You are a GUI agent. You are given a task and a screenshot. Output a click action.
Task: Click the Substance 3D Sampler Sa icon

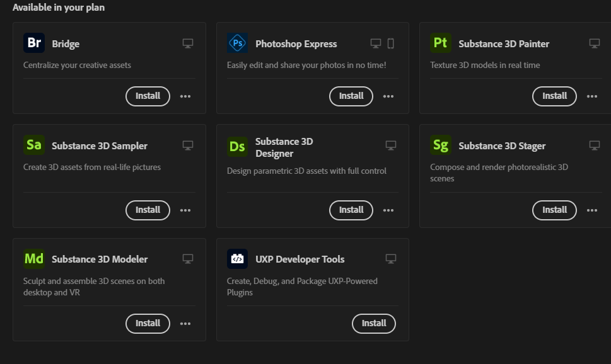click(x=34, y=145)
